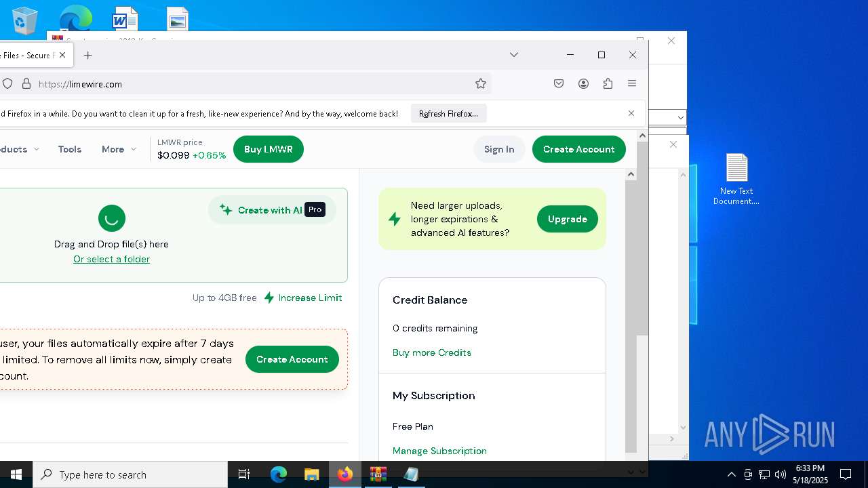Open Microsoft Edge from the taskbar
Viewport: 868px width, 488px height.
(279, 474)
